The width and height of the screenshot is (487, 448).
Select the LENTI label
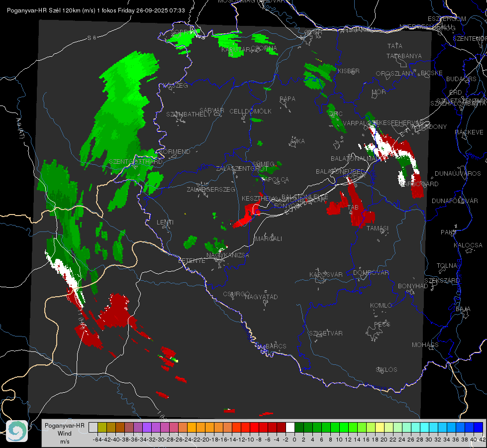[x=165, y=223]
